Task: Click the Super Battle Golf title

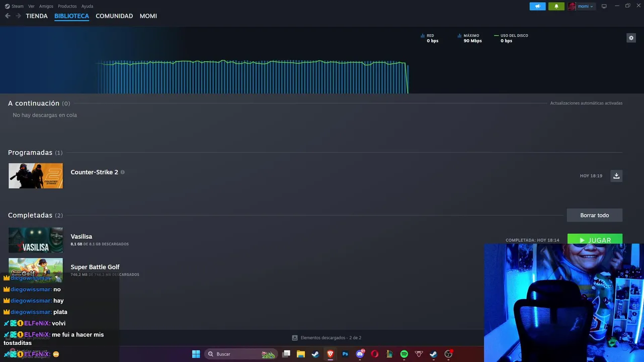Action: tap(95, 267)
